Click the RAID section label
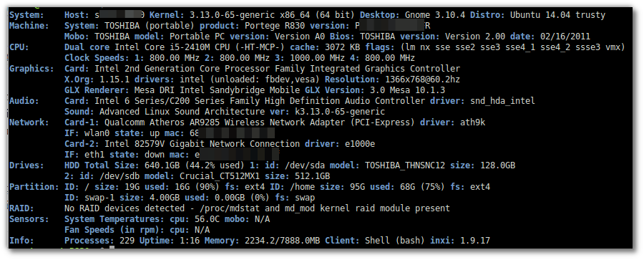The height and width of the screenshot is (260, 644). 21,208
